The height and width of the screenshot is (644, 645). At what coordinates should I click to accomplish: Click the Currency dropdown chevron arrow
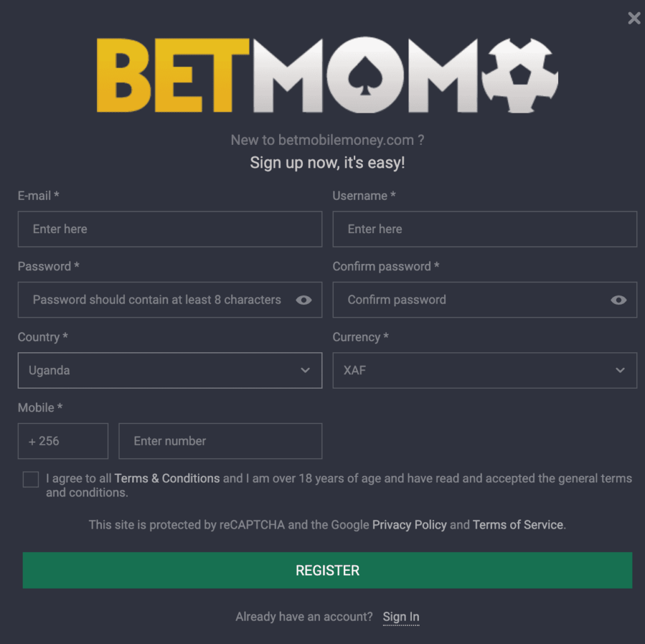tap(620, 371)
